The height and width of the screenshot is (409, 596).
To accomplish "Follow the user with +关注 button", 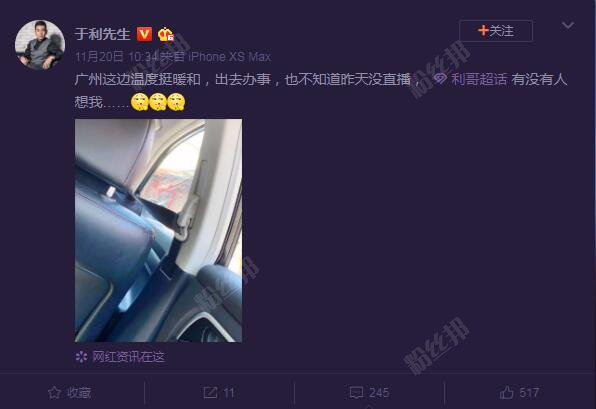I will (496, 31).
